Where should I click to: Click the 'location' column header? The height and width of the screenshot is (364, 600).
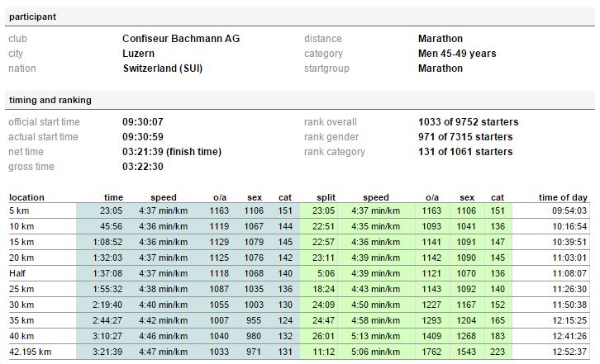pos(26,197)
